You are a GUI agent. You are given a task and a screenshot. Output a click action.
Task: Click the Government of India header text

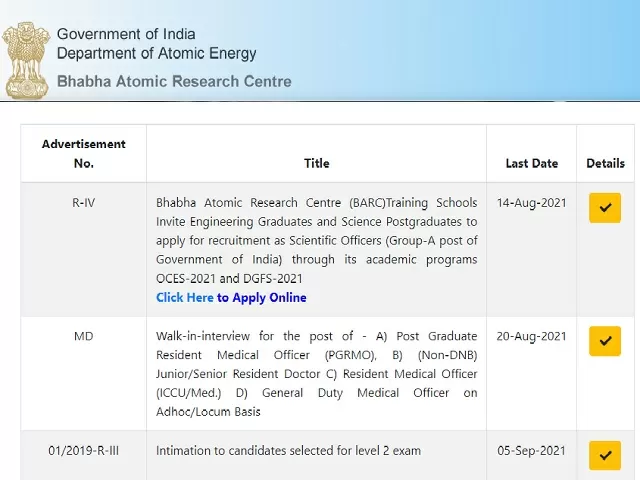(126, 34)
